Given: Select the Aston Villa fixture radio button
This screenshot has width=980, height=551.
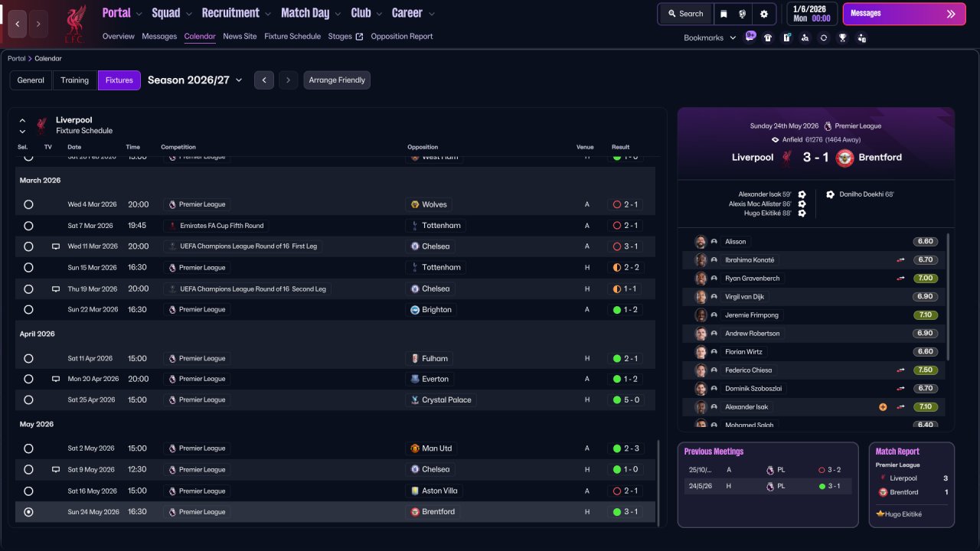Looking at the screenshot, I should (28, 491).
